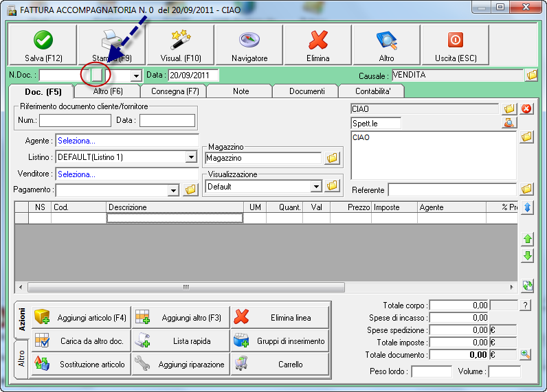547x392 pixels.
Task: Click Sostituzione articolo button
Action: 81,364
